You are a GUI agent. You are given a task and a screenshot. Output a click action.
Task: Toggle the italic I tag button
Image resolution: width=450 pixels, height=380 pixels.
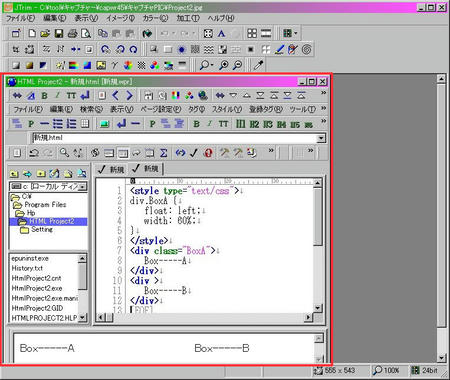click(210, 124)
